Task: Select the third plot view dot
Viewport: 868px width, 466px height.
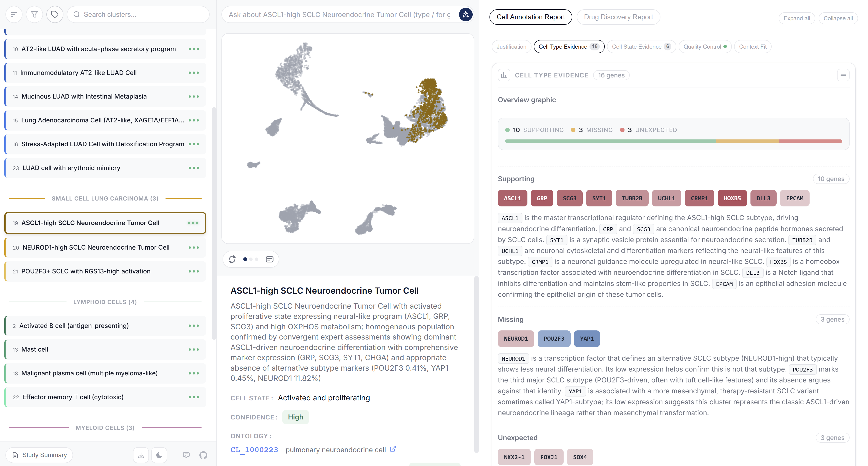Action: click(257, 259)
